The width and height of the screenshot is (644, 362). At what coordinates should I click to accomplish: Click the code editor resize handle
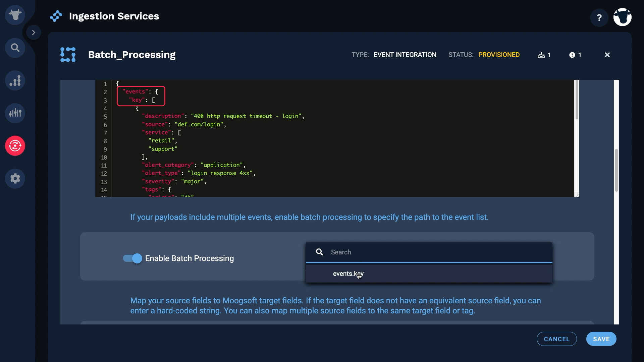tap(577, 195)
